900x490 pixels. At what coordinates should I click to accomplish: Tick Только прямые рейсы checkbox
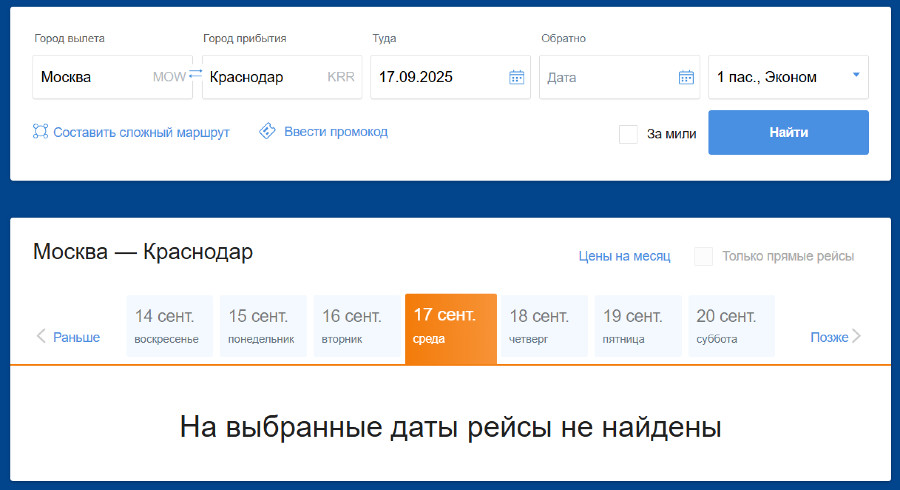tap(704, 256)
